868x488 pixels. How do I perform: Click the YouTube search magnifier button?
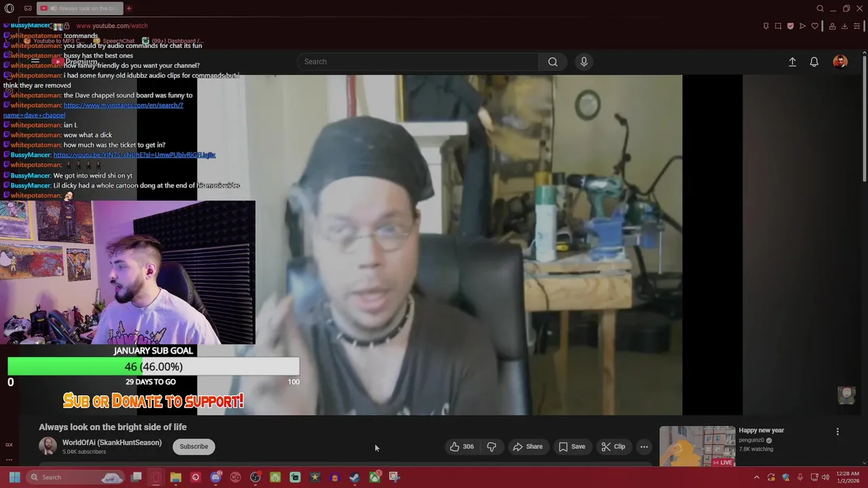point(553,62)
